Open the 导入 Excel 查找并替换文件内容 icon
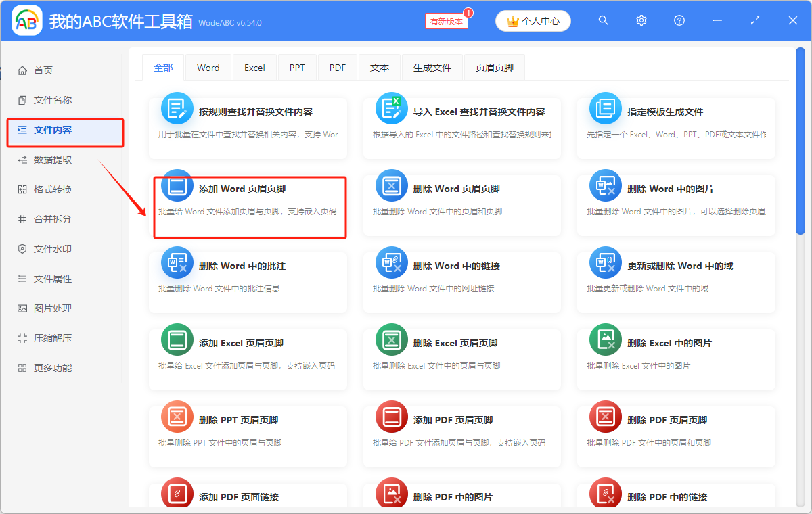Viewport: 812px width, 514px height. pos(392,109)
